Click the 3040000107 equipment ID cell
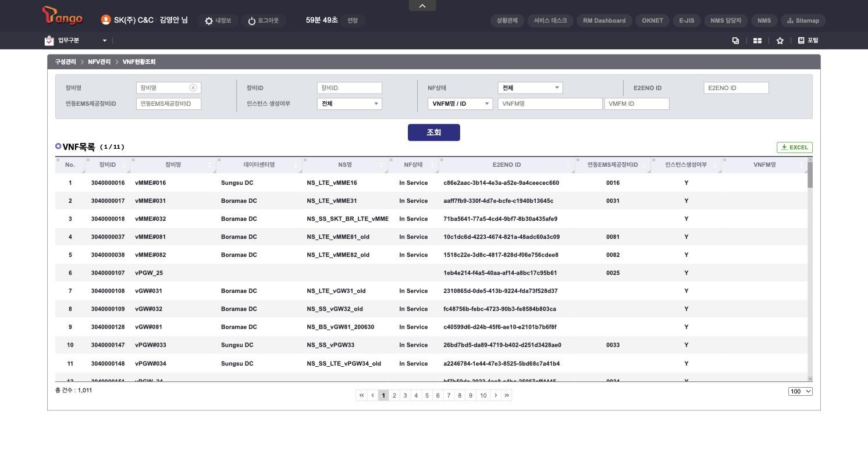 [x=108, y=273]
